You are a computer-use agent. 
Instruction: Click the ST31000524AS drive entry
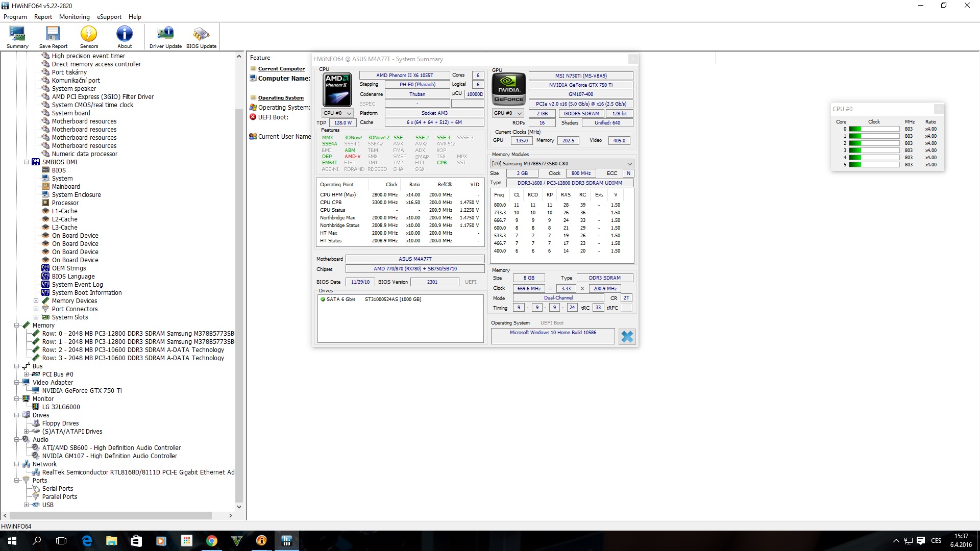[x=393, y=299]
